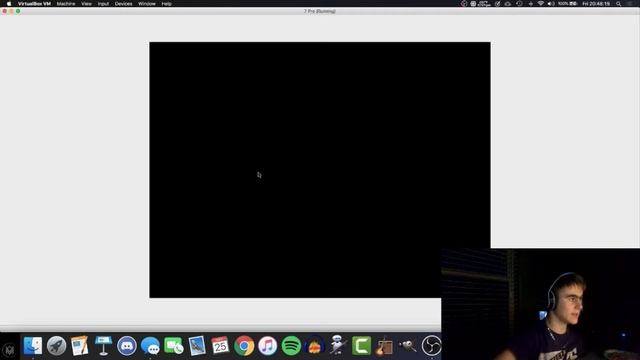Open Camtasia from the dock
640x360 pixels.
[x=361, y=346]
